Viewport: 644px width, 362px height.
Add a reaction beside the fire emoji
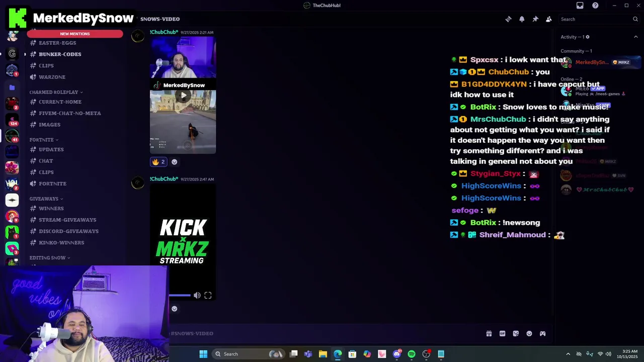pyautogui.click(x=174, y=162)
